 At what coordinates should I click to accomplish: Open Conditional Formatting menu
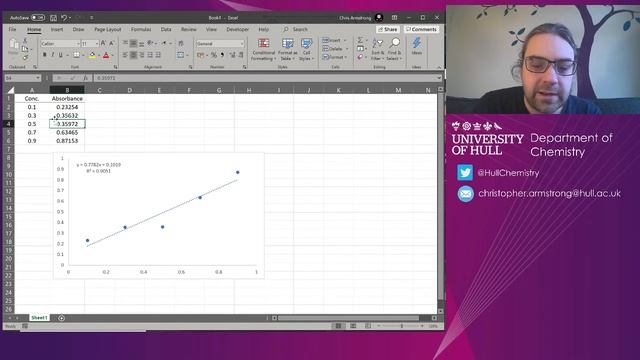[263, 49]
